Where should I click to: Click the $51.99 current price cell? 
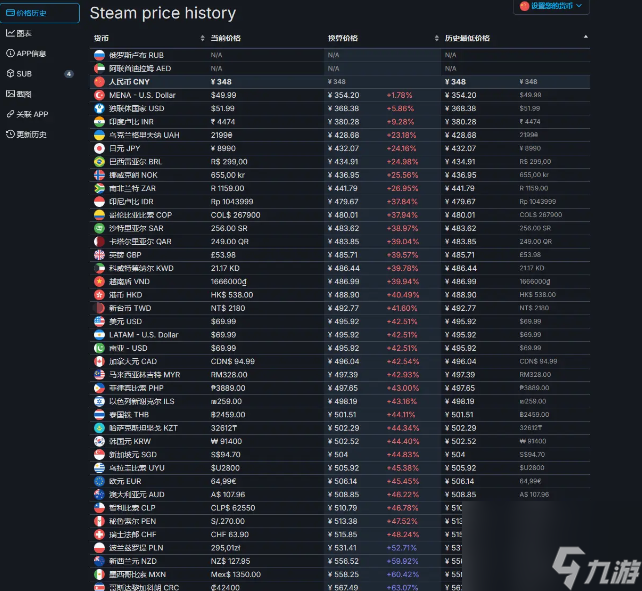222,109
